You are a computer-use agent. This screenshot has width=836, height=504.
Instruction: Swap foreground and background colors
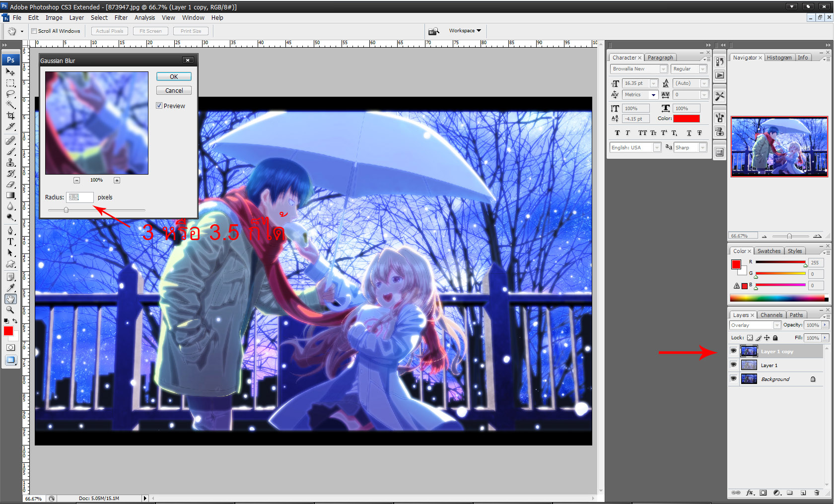pos(15,321)
